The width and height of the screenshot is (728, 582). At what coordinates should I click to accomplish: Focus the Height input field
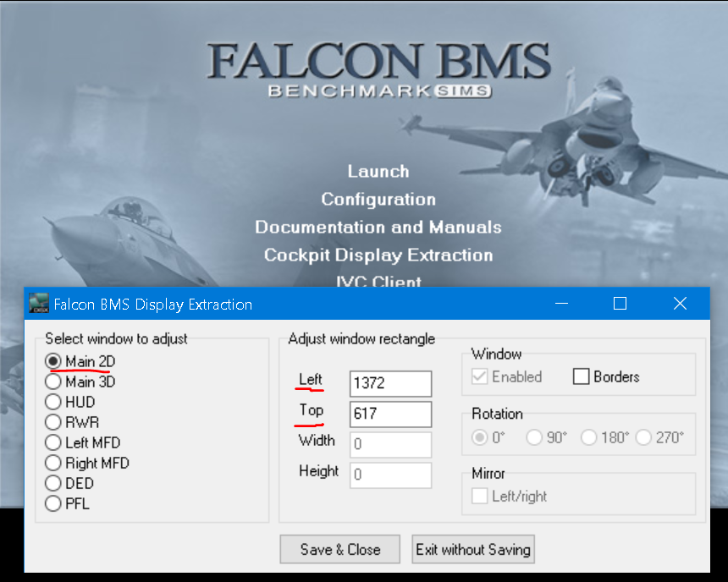(390, 475)
